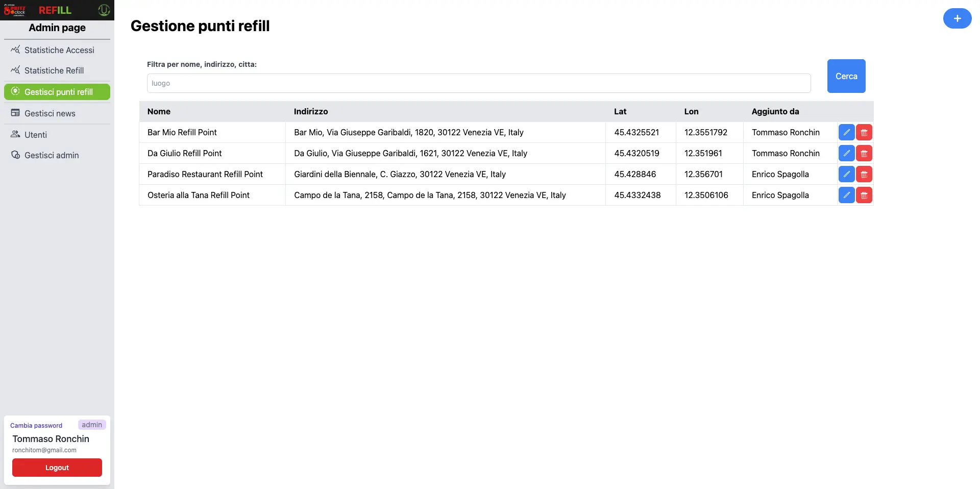
Task: Open the Gestisci news section
Action: pyautogui.click(x=50, y=113)
